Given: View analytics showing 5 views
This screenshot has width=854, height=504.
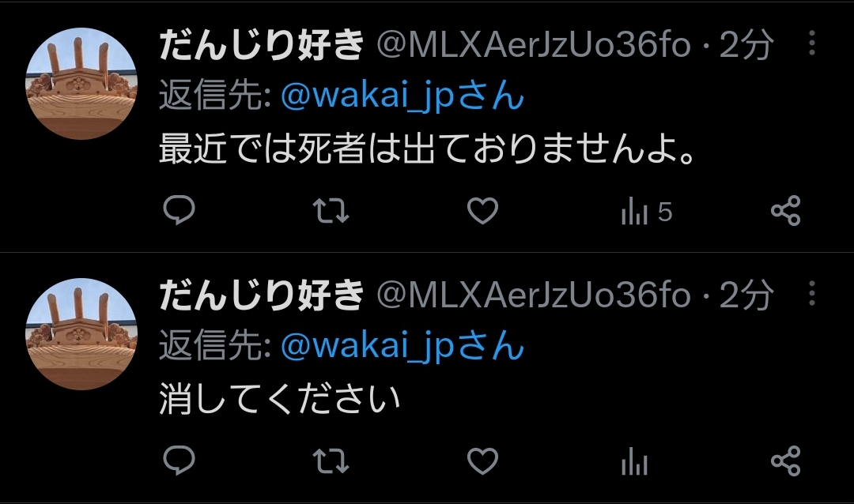Looking at the screenshot, I should coord(647,211).
